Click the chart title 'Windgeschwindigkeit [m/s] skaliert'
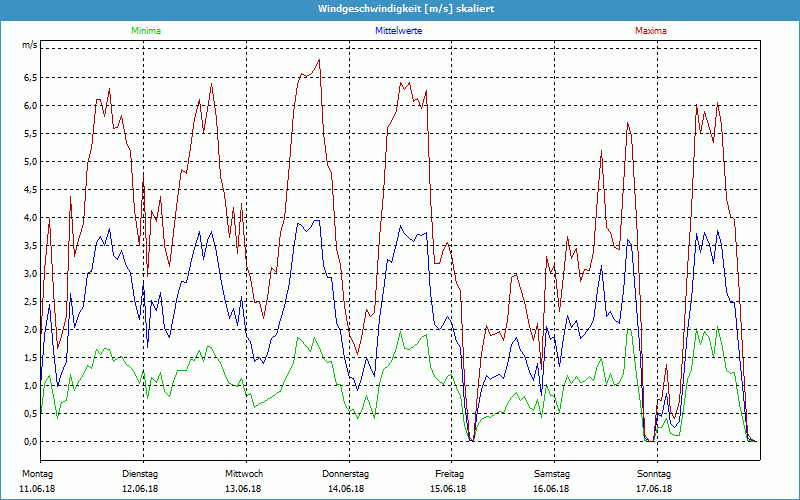800x500 pixels. click(x=406, y=9)
